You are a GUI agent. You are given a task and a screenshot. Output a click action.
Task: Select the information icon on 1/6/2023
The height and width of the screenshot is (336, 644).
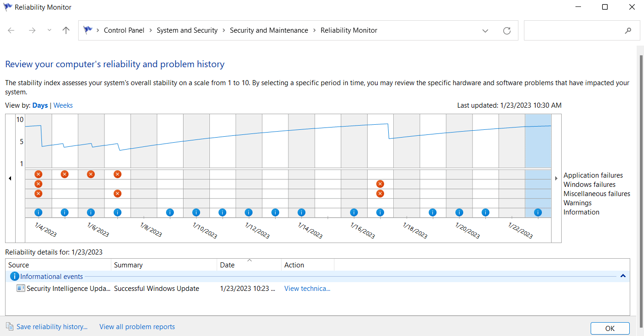click(x=91, y=212)
